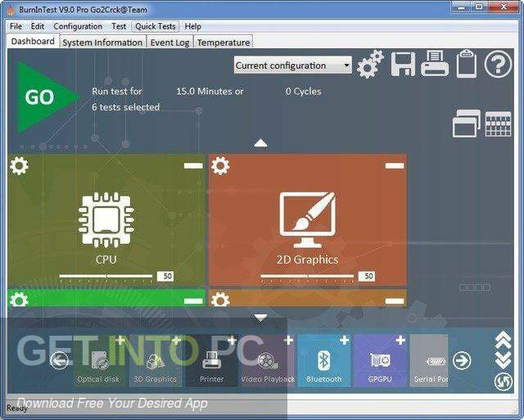Click the plus on the Bluetooth tile
This screenshot has width=524, height=420.
pyautogui.click(x=344, y=341)
